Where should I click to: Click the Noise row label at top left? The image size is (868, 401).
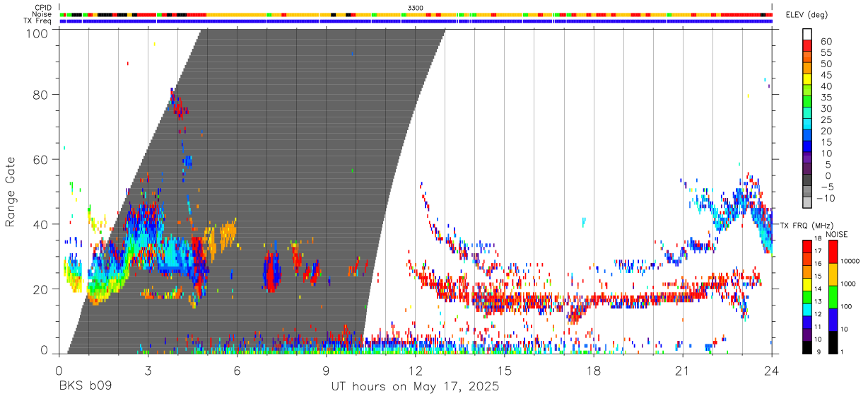pos(42,14)
